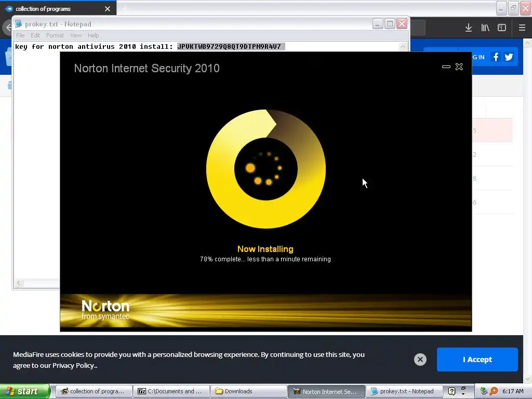Toggle the browser sidebar icon
The width and height of the screenshot is (532, 399).
pyautogui.click(x=502, y=28)
